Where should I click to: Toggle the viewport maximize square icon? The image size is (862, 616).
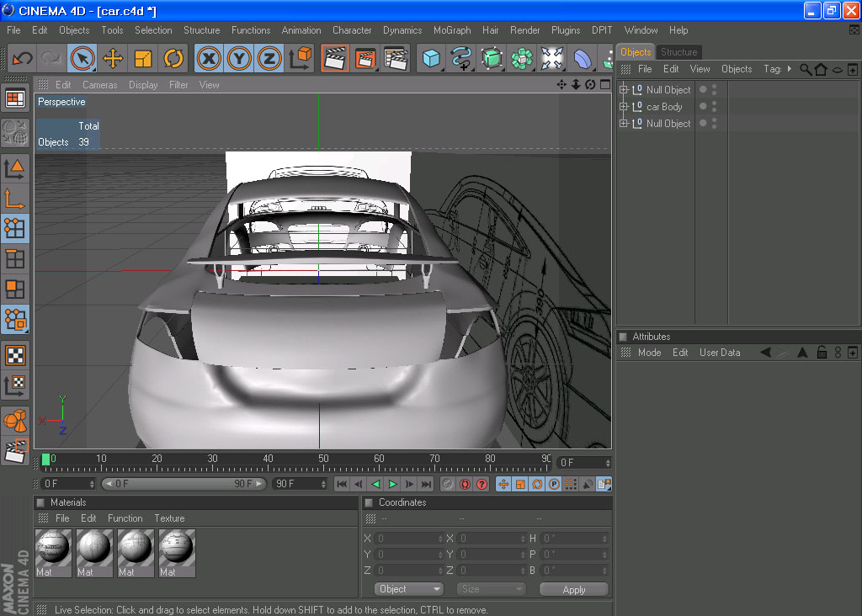coord(605,85)
